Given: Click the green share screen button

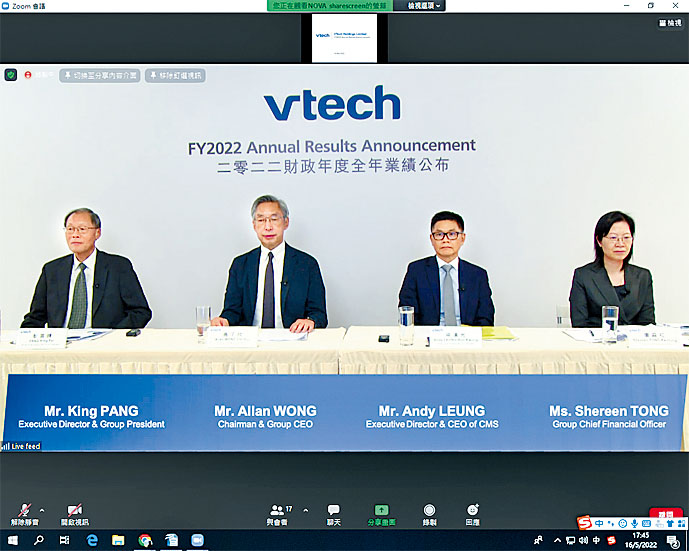Looking at the screenshot, I should click(381, 514).
